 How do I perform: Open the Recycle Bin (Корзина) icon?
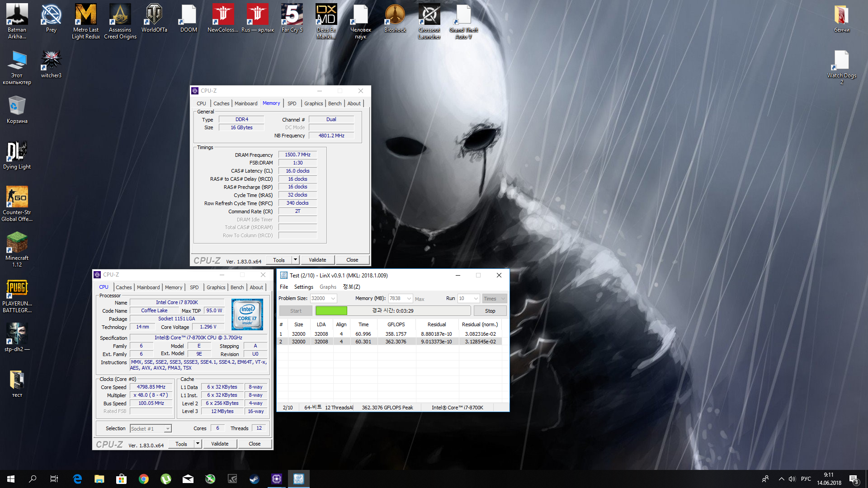pyautogui.click(x=17, y=107)
